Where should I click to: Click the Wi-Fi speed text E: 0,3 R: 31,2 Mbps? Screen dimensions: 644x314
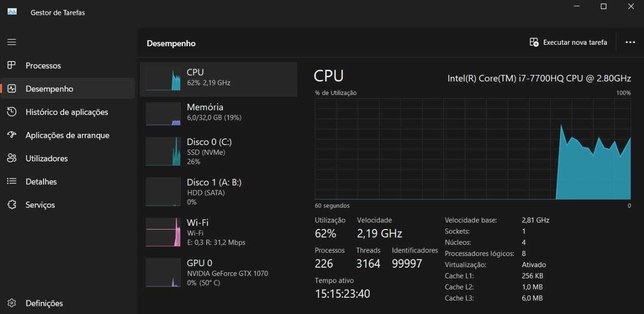click(216, 243)
